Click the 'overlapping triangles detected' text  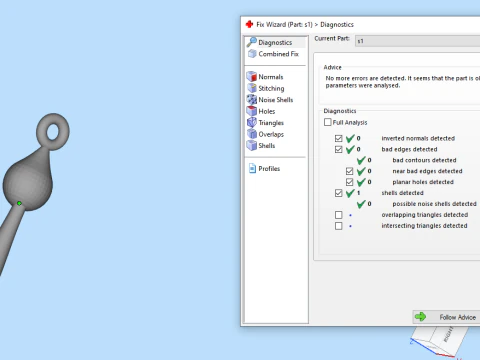tap(425, 215)
